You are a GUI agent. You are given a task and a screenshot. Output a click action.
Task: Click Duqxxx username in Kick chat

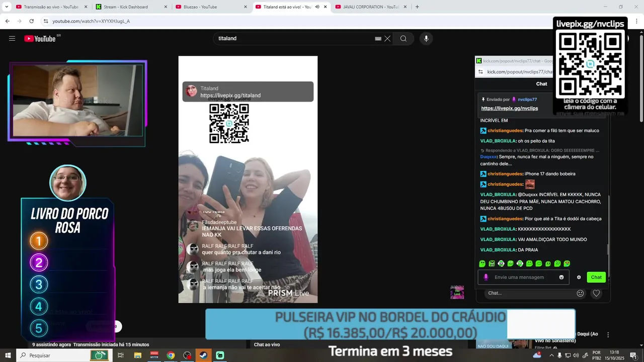488,157
